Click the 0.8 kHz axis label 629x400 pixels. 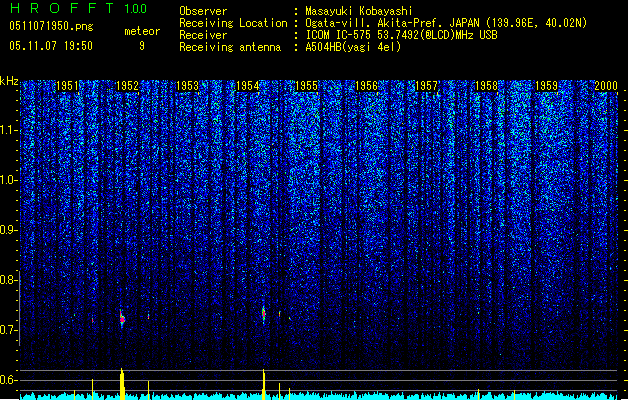[8, 280]
